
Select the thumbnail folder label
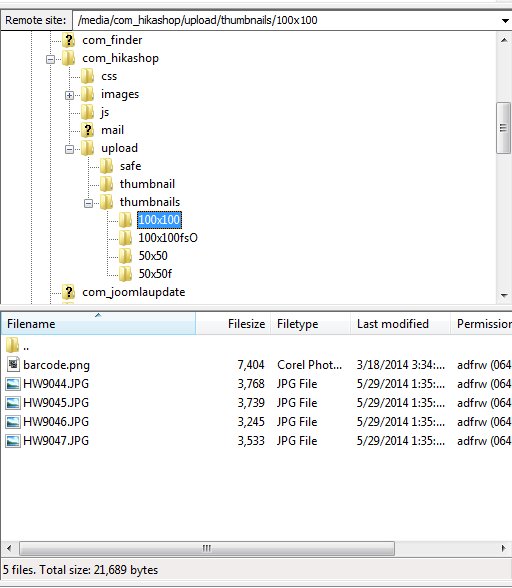tap(147, 184)
